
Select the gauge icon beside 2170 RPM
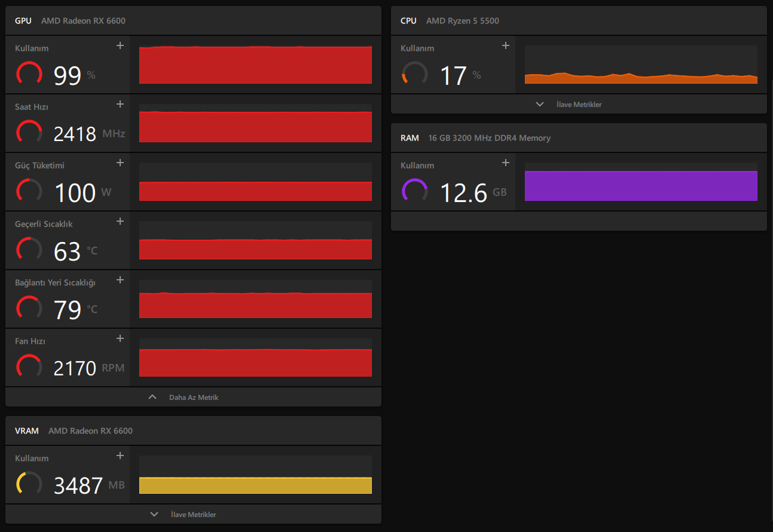click(x=29, y=366)
